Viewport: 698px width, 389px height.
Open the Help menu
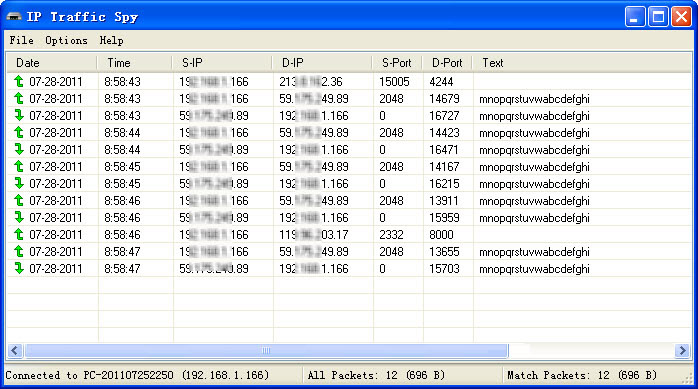pyautogui.click(x=111, y=41)
